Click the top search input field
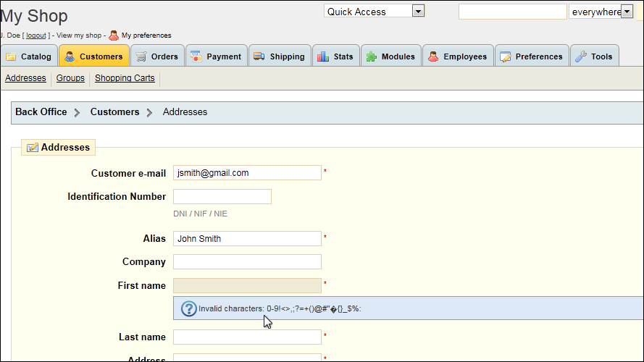644x362 pixels. (513, 12)
